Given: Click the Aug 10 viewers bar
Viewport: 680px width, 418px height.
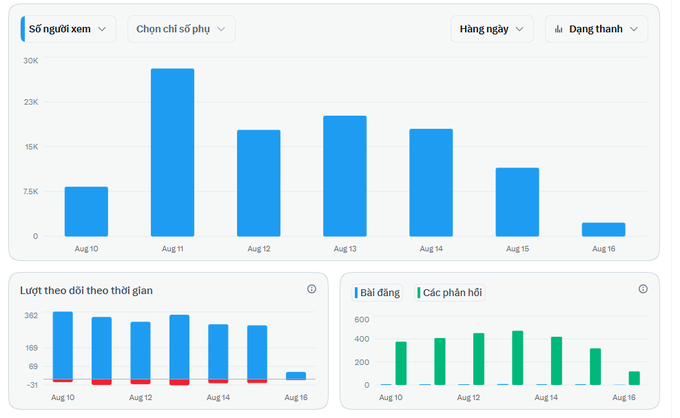Looking at the screenshot, I should pos(86,212).
